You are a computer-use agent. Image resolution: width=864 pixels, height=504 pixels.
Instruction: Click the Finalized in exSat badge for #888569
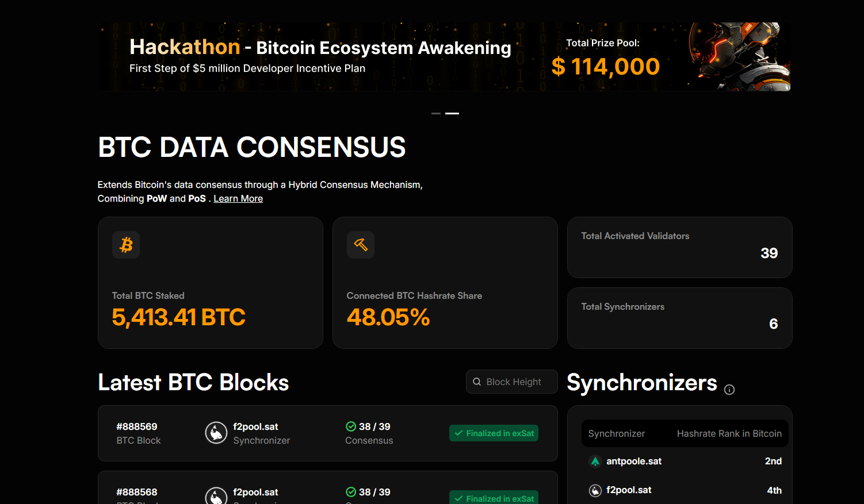[494, 433]
